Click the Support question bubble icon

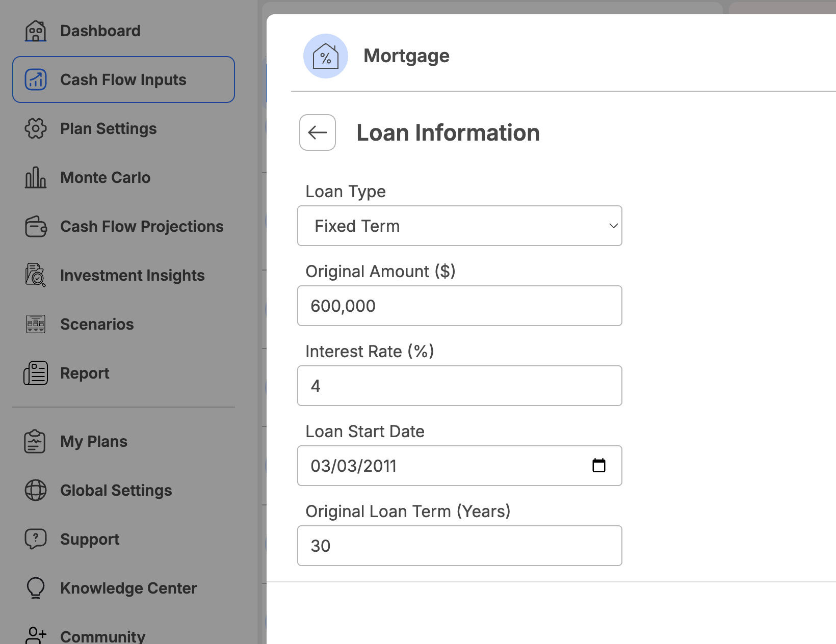[36, 539]
